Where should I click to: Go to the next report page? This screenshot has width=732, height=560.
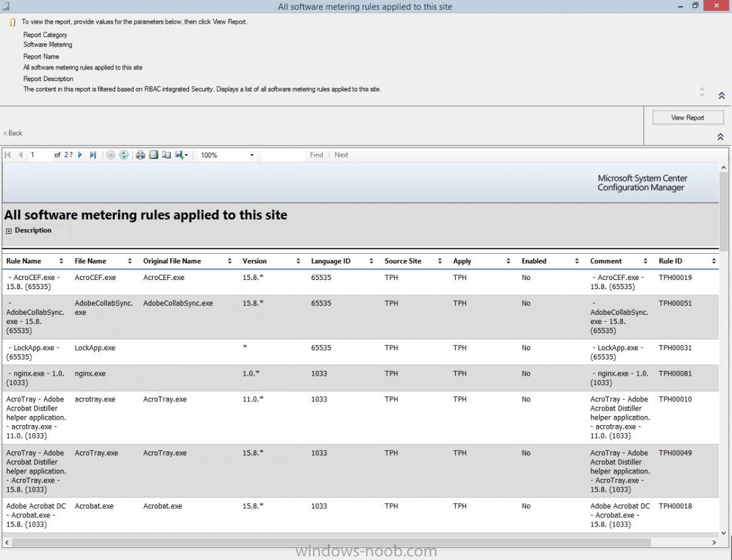[x=80, y=155]
